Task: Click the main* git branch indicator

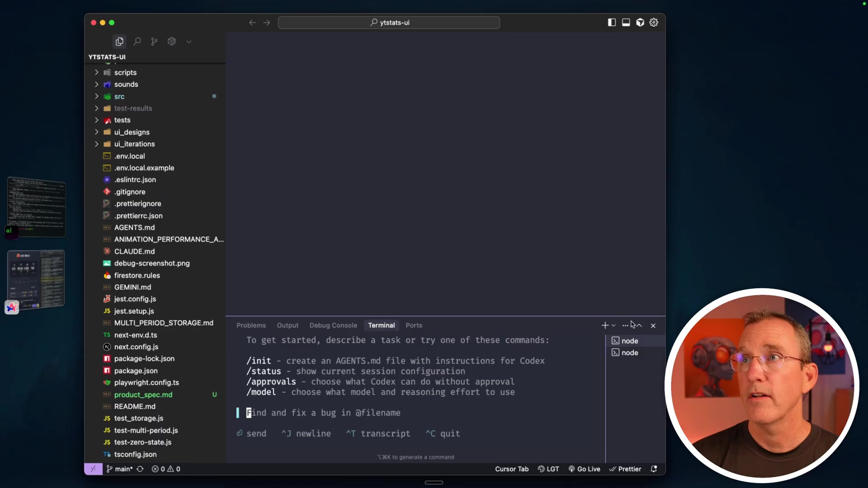Action: point(119,469)
